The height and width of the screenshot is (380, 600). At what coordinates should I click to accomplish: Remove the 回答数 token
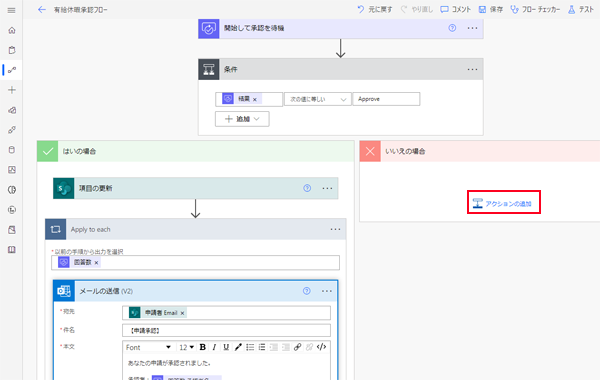[x=96, y=263]
